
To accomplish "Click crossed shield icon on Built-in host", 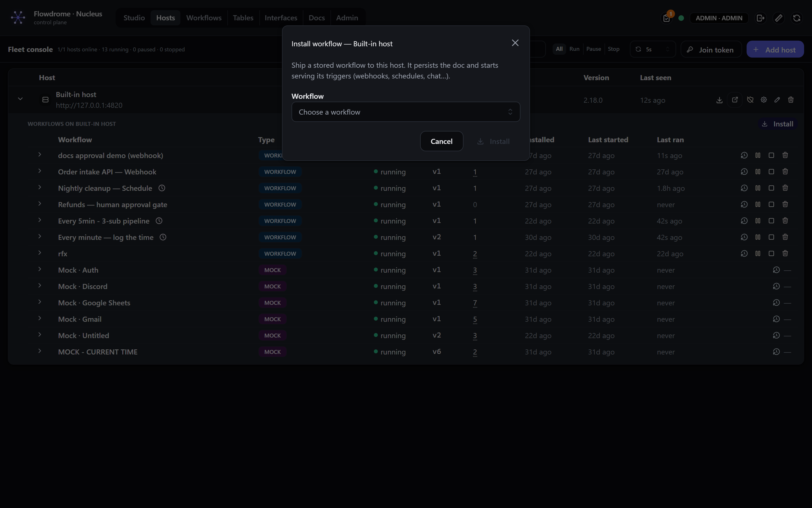I will [x=750, y=100].
